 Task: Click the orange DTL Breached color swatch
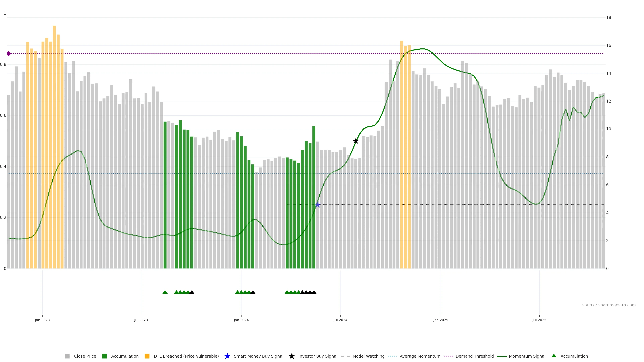pos(147,356)
